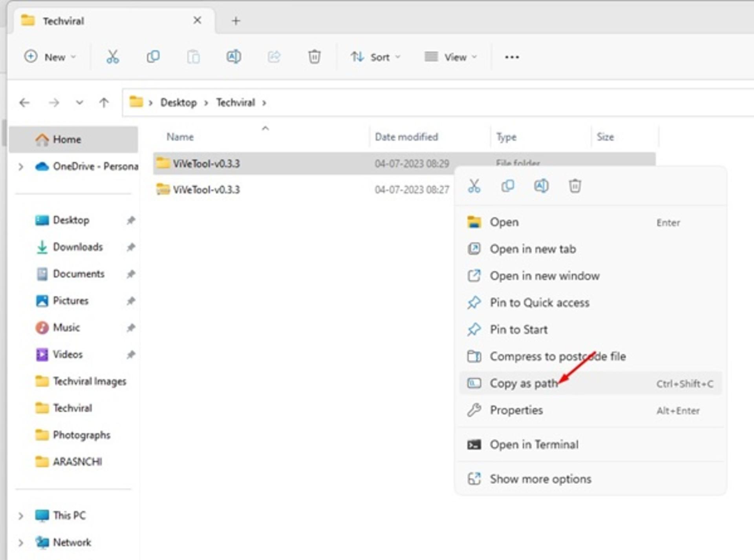
Task: Click the Share icon in the toolbar
Action: (274, 57)
